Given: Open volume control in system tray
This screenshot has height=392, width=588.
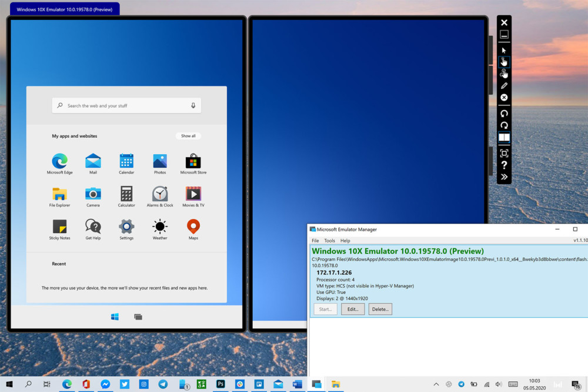Looking at the screenshot, I should (x=499, y=384).
